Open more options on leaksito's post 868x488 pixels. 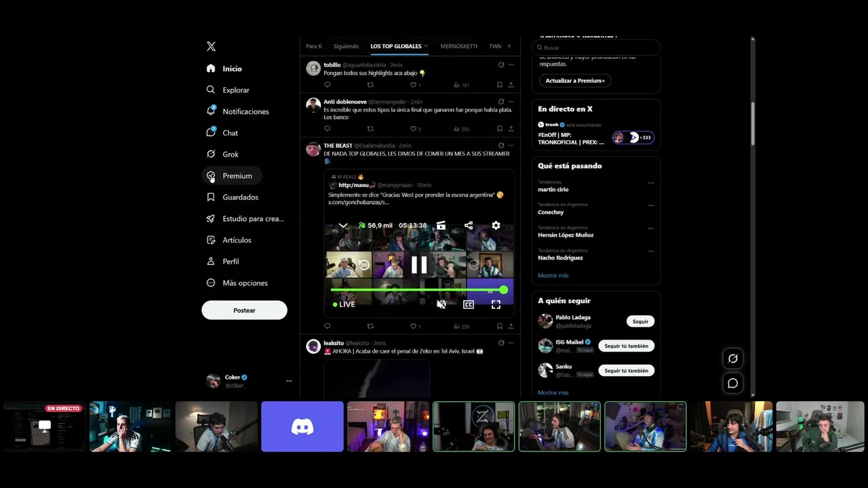tap(511, 343)
